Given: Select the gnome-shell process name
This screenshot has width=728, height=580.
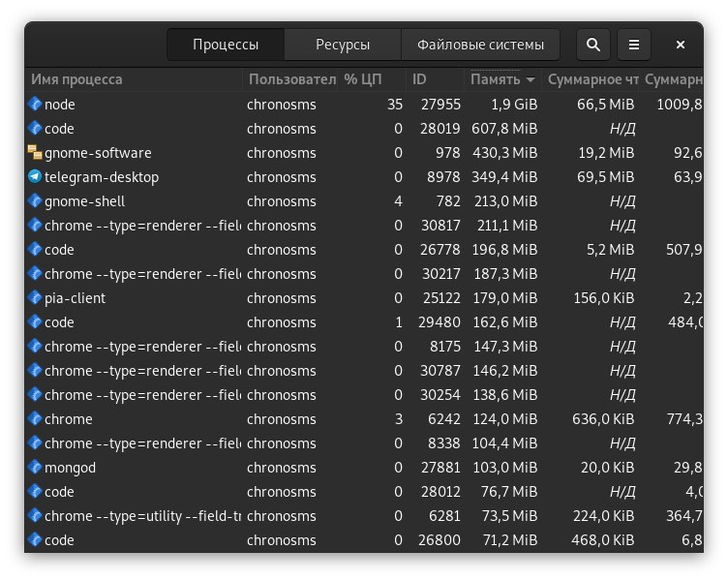Looking at the screenshot, I should tap(84, 201).
